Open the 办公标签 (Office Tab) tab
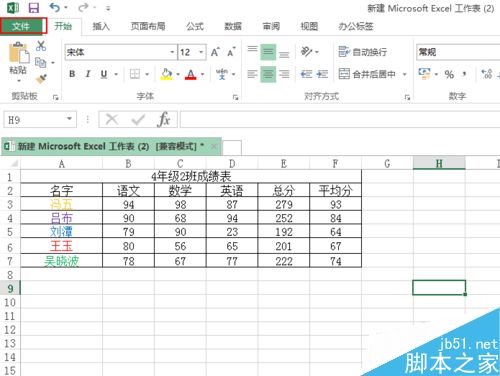 click(356, 26)
